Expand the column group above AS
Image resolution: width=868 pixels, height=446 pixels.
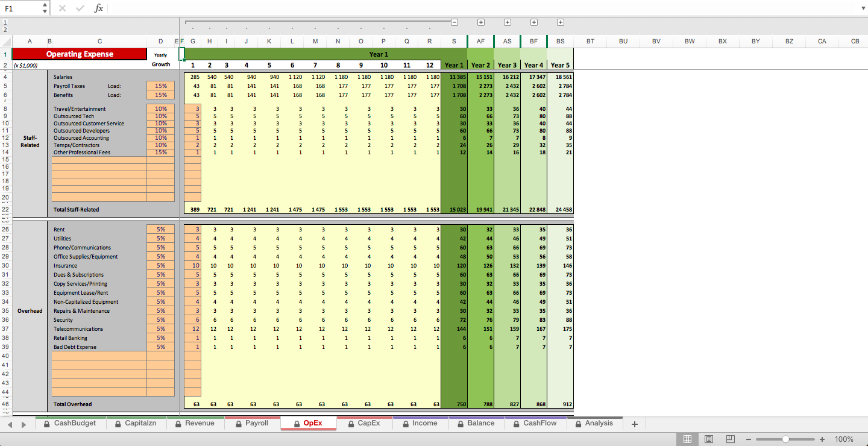[508, 22]
